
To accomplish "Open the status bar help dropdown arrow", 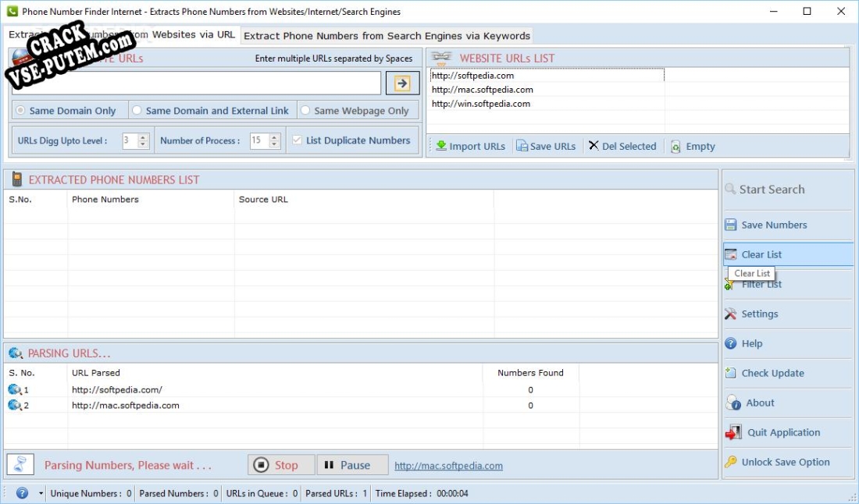I will coord(41,493).
